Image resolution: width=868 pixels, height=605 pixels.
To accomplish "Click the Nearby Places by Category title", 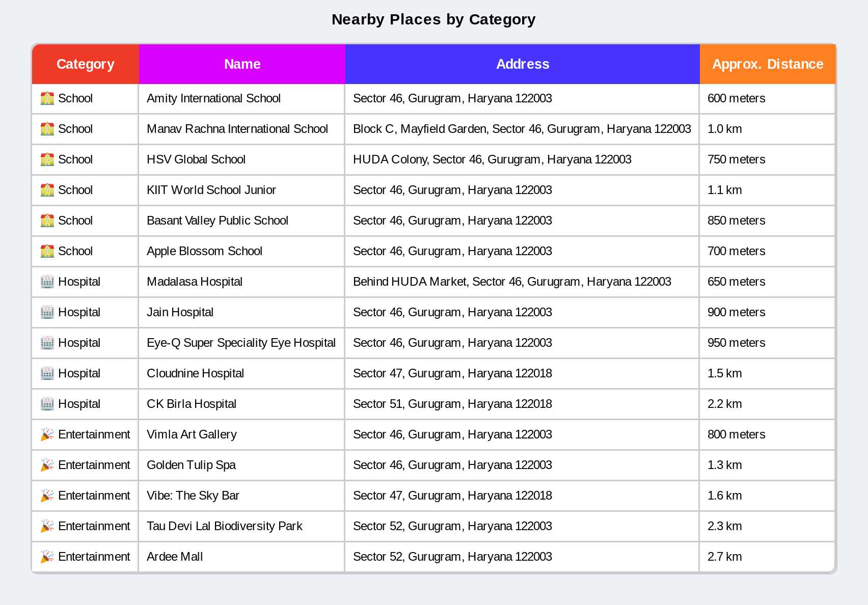I will coord(433,19).
